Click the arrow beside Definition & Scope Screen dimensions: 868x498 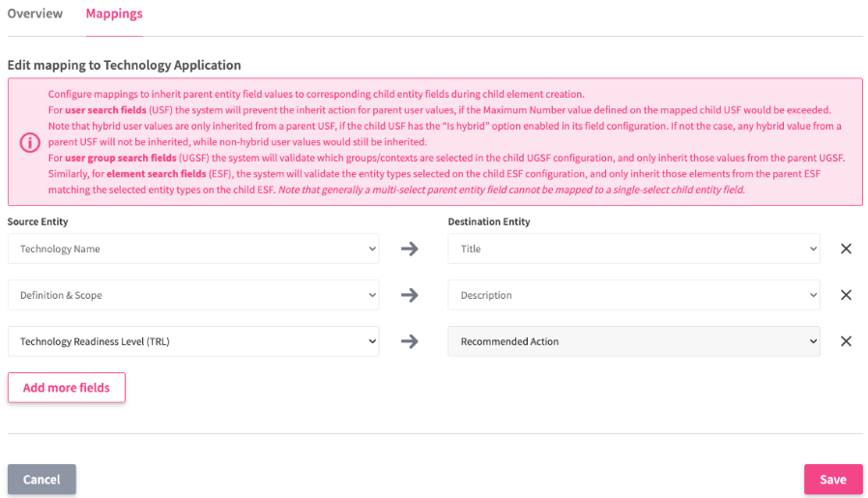pyautogui.click(x=410, y=295)
